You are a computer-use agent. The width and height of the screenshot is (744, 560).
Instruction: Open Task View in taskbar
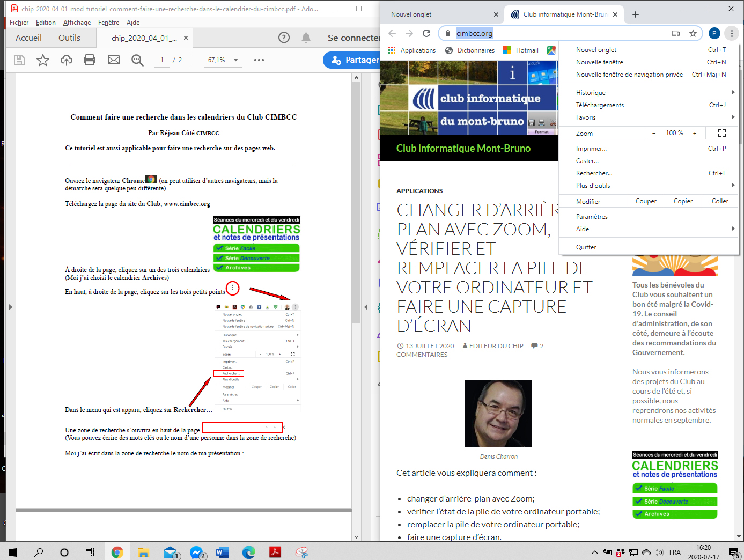pyautogui.click(x=90, y=552)
